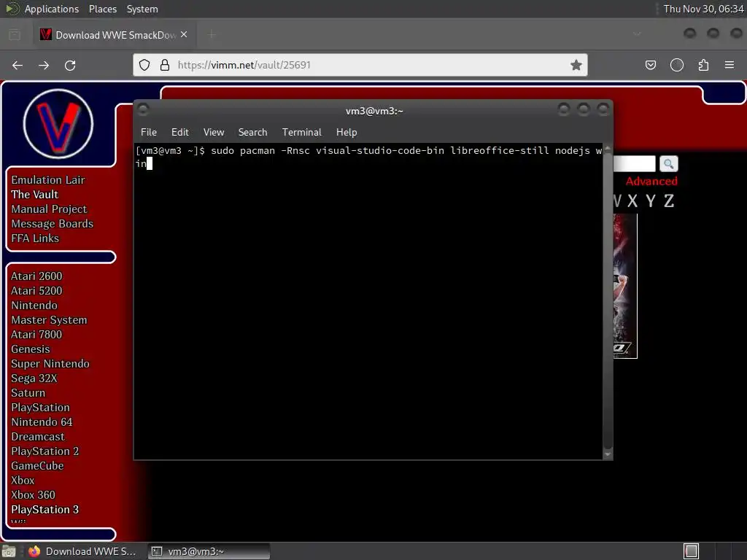Image resolution: width=747 pixels, height=560 pixels.
Task: Select letter Y in the alphabet index
Action: click(650, 201)
